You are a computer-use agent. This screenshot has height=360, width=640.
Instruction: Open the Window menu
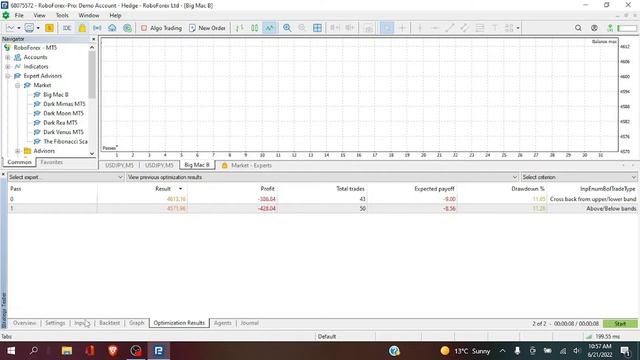point(89,15)
